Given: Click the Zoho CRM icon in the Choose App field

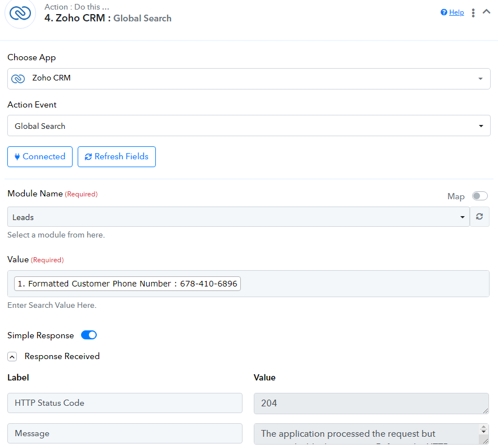Looking at the screenshot, I should click(x=18, y=78).
